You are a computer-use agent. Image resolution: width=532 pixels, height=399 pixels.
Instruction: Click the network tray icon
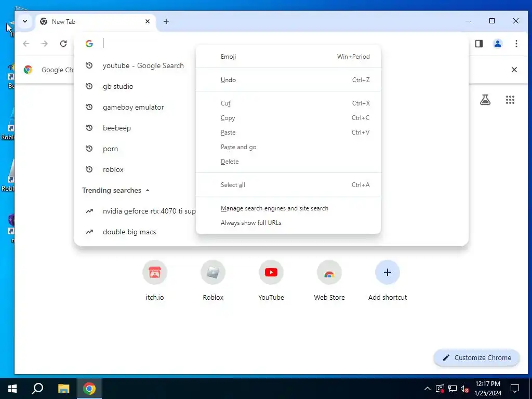[453, 389]
